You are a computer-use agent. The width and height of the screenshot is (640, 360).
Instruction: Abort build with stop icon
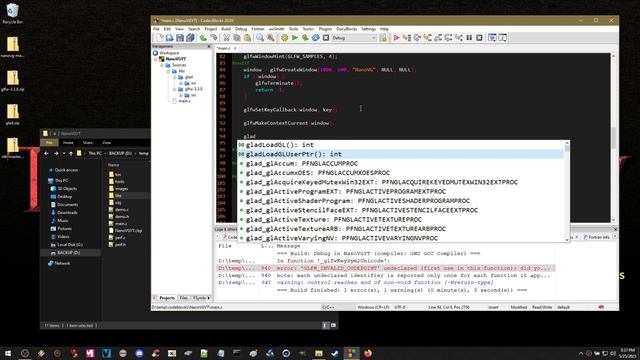(x=326, y=38)
